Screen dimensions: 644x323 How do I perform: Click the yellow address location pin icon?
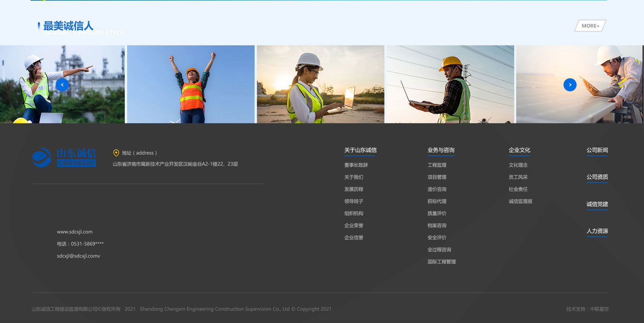tap(116, 153)
